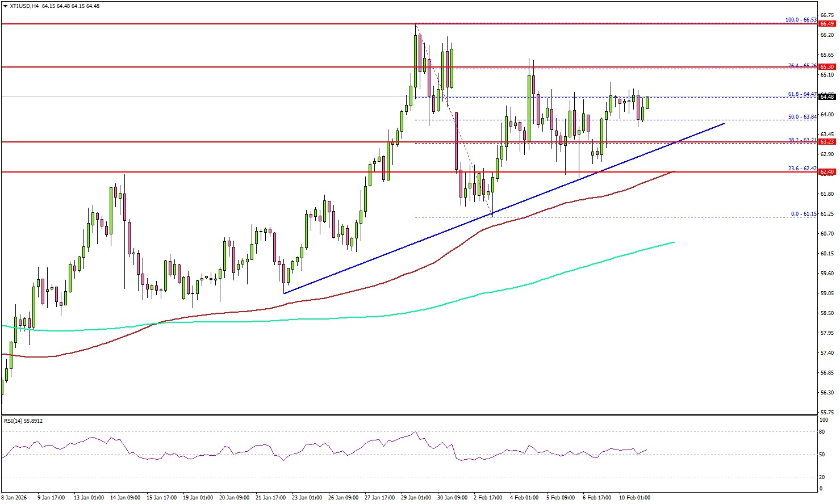Click the arrow icon beside XTIUSD,H4
Viewport: 840px width, 504px height.
click(5, 6)
